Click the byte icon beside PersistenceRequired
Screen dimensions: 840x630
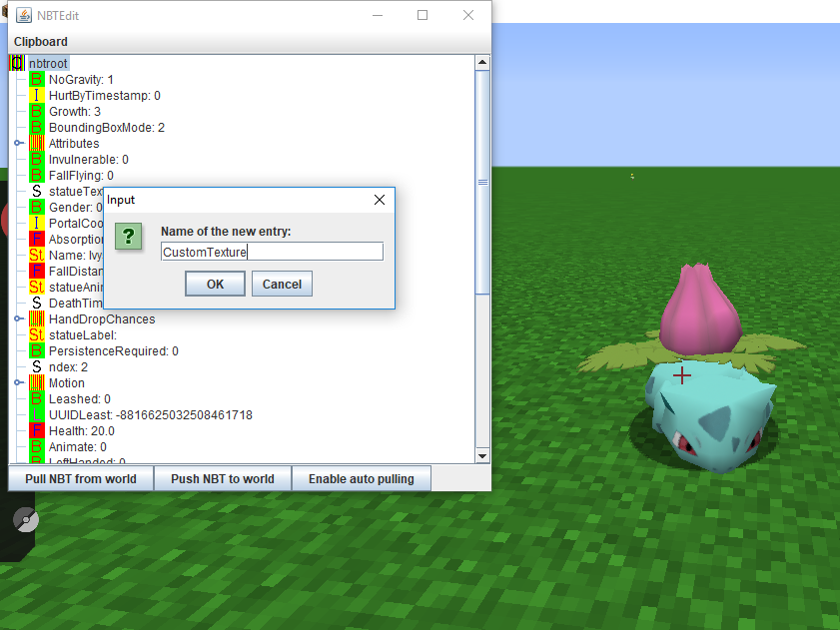tap(36, 350)
